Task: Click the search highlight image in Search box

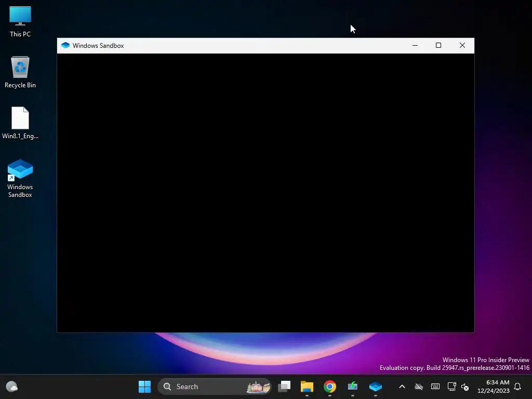Action: (x=259, y=387)
